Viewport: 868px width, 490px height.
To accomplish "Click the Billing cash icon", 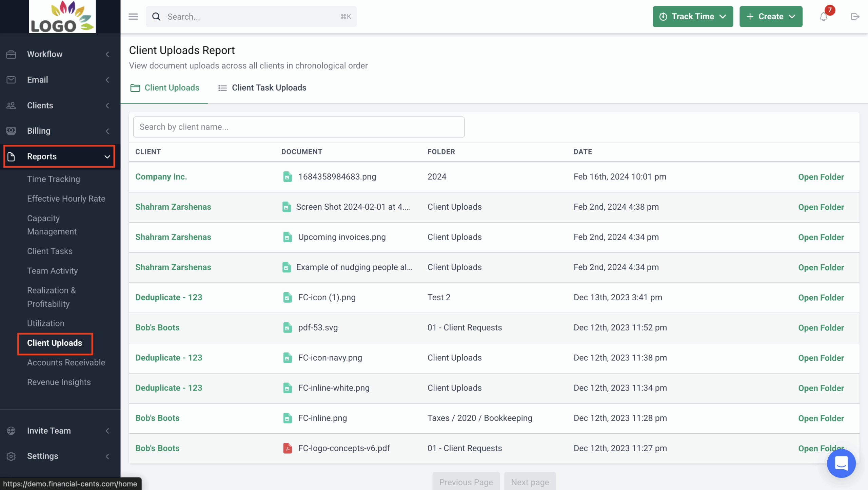I will pyautogui.click(x=11, y=131).
